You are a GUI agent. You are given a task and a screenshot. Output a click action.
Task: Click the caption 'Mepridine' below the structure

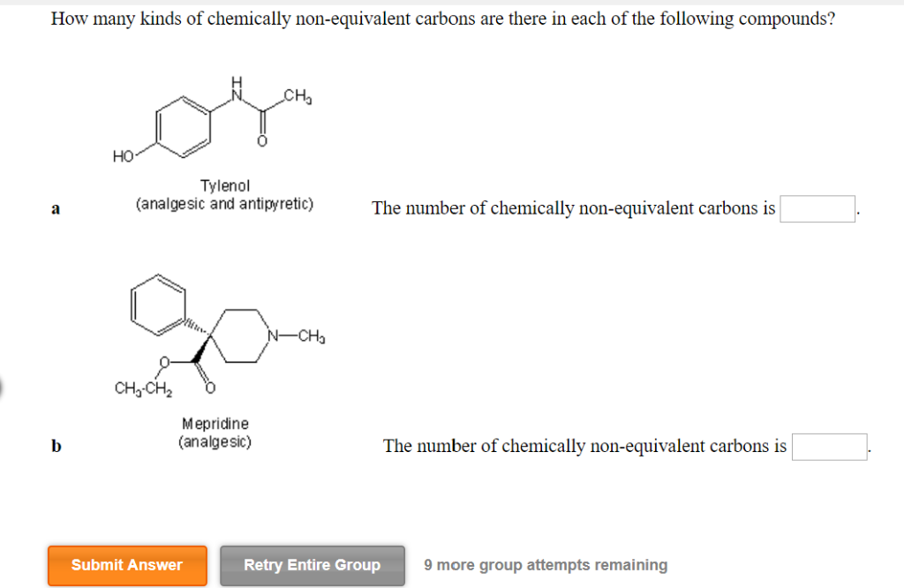tap(216, 423)
